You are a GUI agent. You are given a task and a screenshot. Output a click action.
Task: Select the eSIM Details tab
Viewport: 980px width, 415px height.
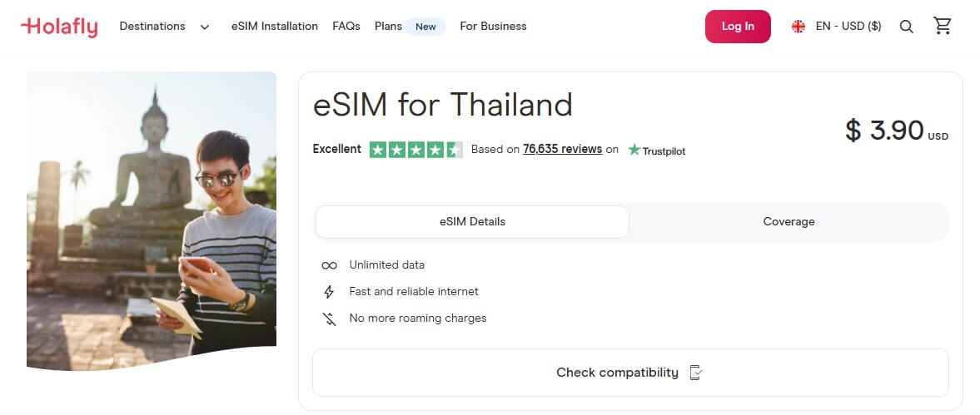pyautogui.click(x=472, y=222)
